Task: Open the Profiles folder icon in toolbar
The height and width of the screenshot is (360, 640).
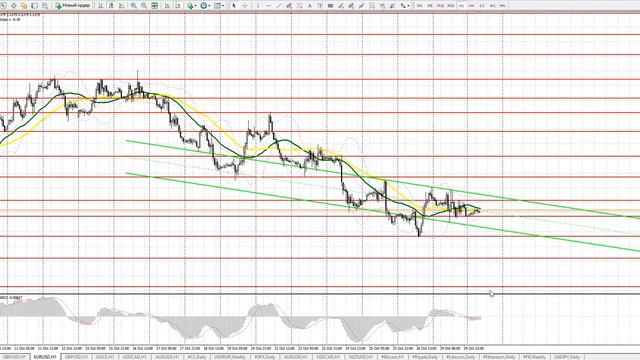Action: pos(24,6)
